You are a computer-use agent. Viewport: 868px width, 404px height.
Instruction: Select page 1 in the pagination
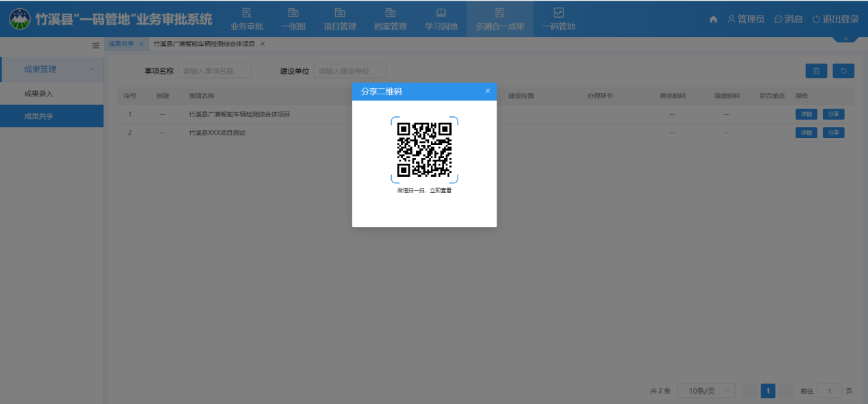[768, 391]
